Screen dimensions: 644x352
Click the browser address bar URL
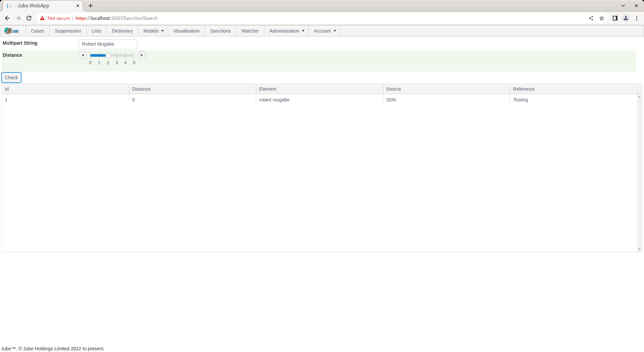[x=116, y=18]
